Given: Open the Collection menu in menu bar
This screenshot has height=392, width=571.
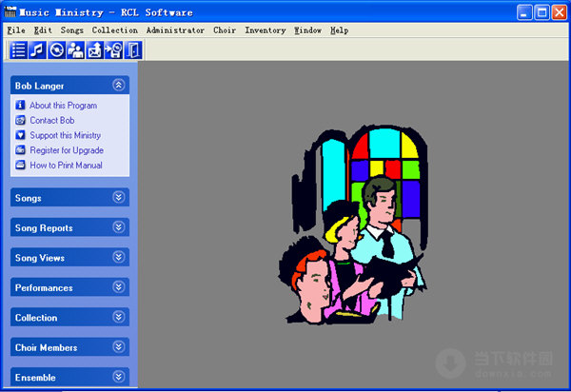Looking at the screenshot, I should coord(115,30).
